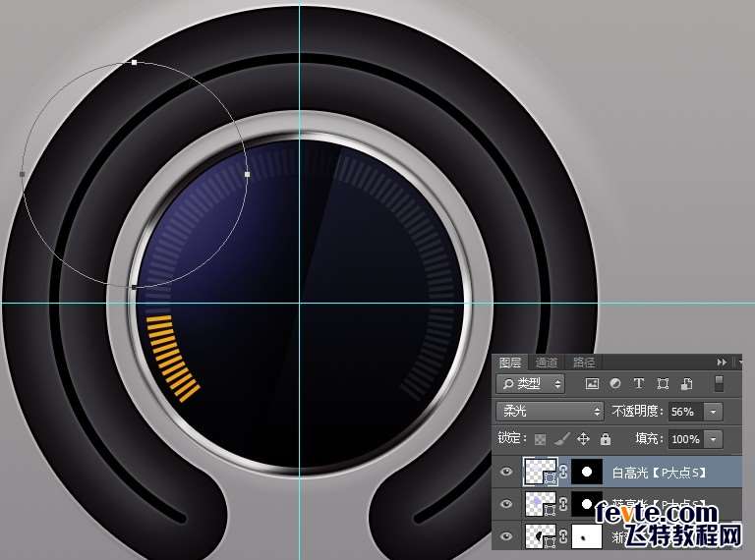This screenshot has height=560, width=755.
Task: Filter layers by pixel image type
Action: pyautogui.click(x=592, y=383)
